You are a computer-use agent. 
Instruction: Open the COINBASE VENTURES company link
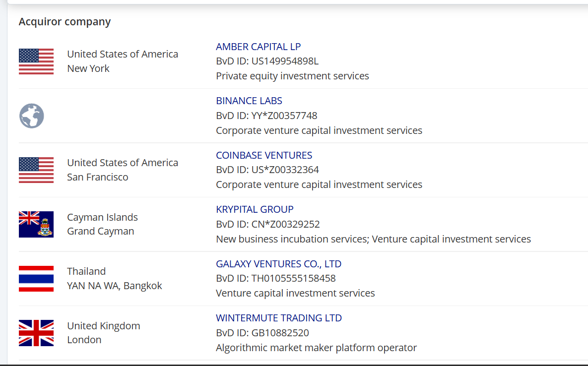[x=264, y=155]
